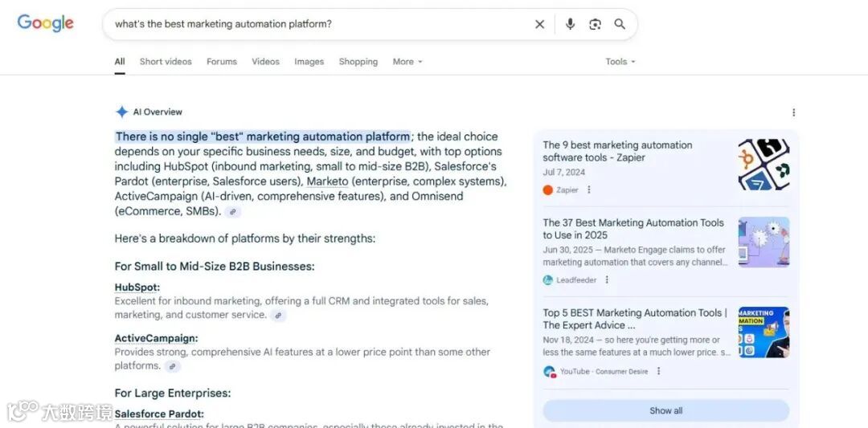Open three-dot menu beside YouTube Consumer Desire

click(x=659, y=371)
